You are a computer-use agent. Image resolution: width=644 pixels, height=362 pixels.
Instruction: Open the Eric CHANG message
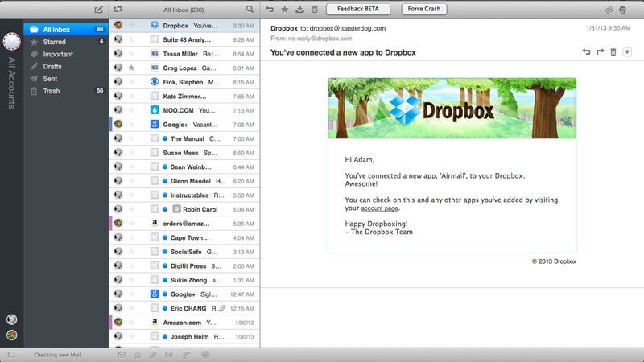pyautogui.click(x=184, y=308)
